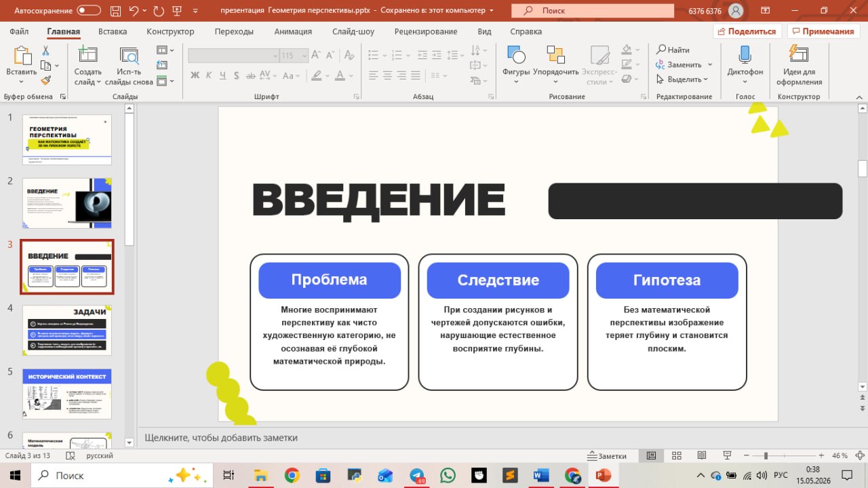
Task: Select slide 5 thumbnail Исторический контекст
Action: [x=67, y=394]
